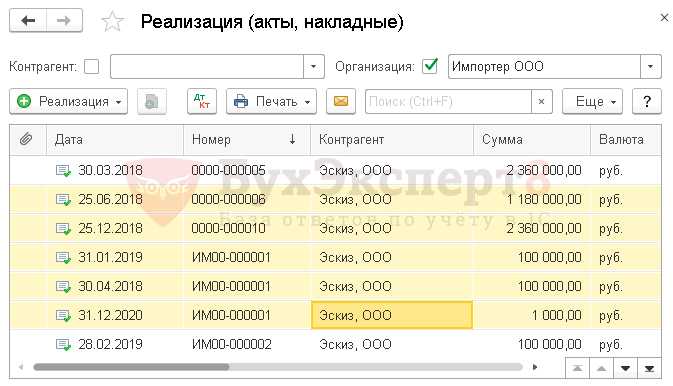Open the Организация dropdown arrow
The width and height of the screenshot is (673, 386).
(x=651, y=67)
